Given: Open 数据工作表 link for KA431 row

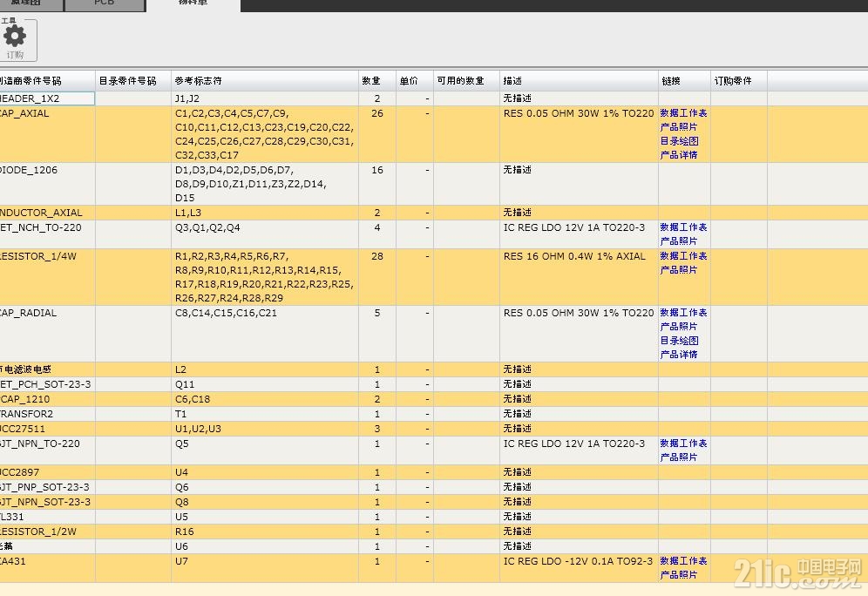Looking at the screenshot, I should (x=683, y=561).
